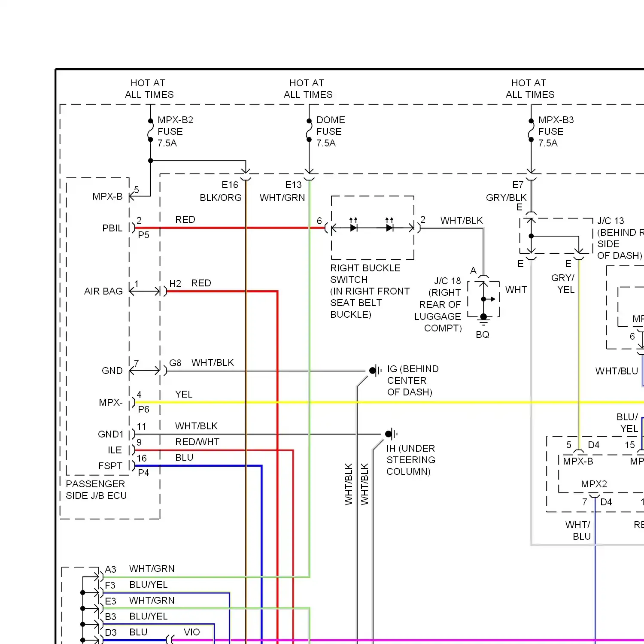The height and width of the screenshot is (644, 644).
Task: Select HOT AT ALL TIMES above DOME fuse
Action: tap(308, 89)
